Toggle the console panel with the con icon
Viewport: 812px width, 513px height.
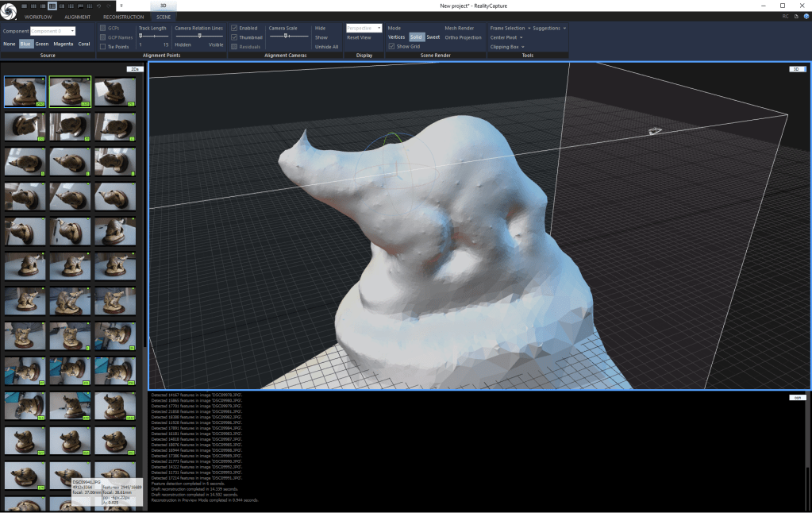coord(797,397)
